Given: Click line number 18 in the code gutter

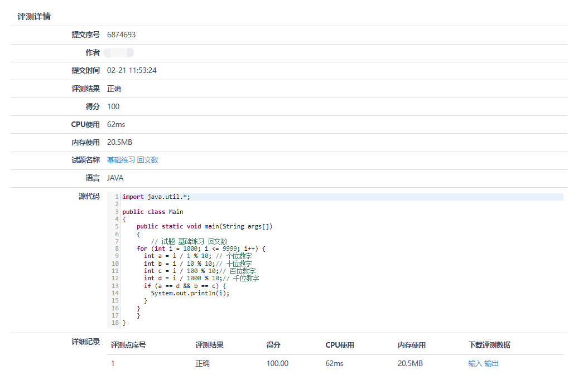Looking at the screenshot, I should 115,323.
